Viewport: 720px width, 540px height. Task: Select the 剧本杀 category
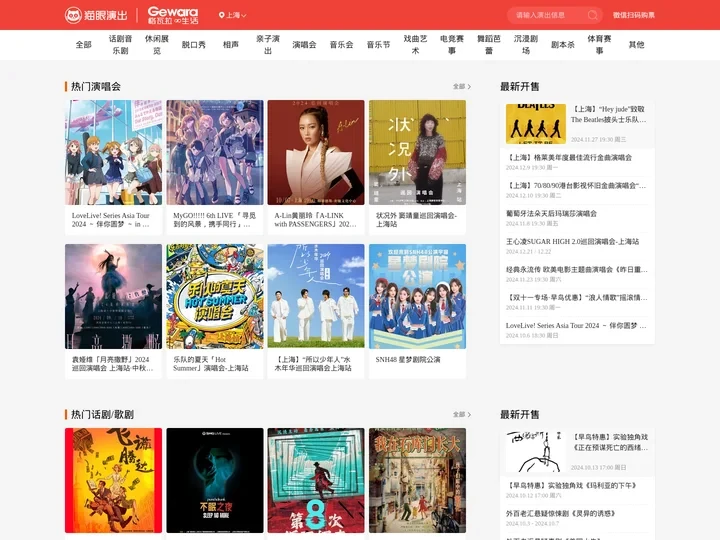[x=562, y=45]
